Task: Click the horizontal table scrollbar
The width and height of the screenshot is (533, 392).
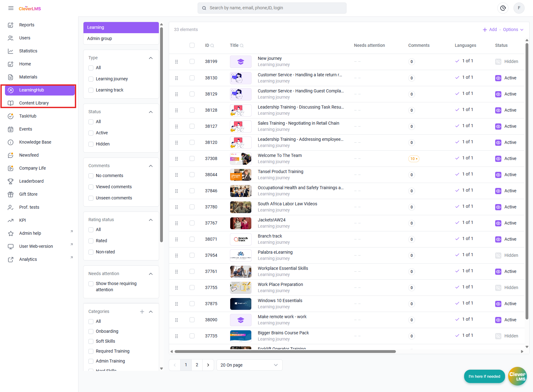Action: click(x=285, y=351)
